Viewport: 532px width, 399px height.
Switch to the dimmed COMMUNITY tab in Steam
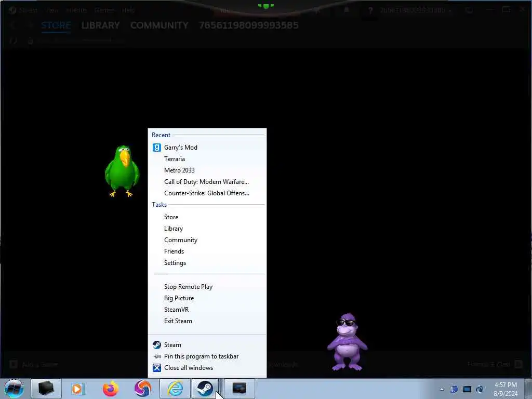pyautogui.click(x=159, y=25)
